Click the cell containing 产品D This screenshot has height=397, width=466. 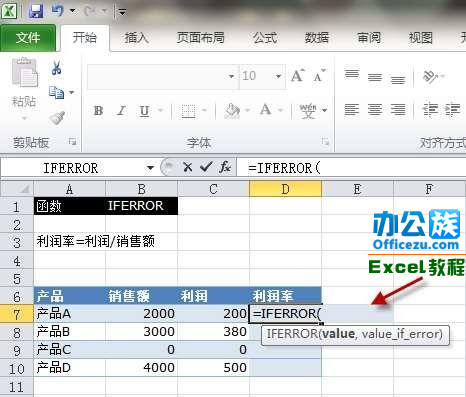coord(70,368)
